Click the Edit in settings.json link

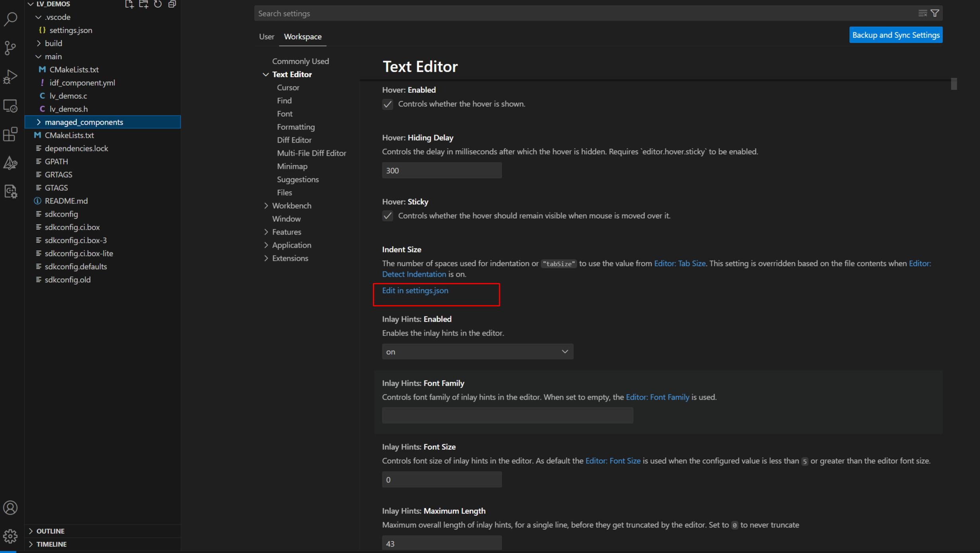click(x=415, y=291)
